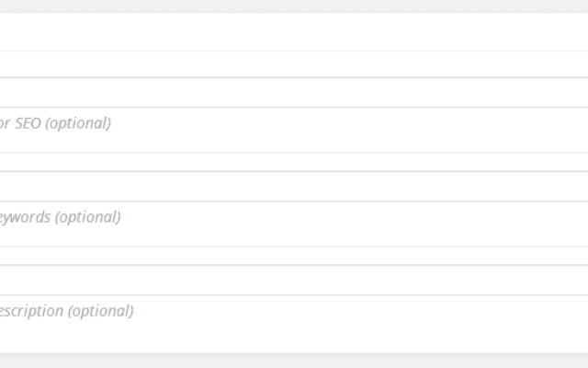Click into the keywords (optional) field

click(x=294, y=224)
